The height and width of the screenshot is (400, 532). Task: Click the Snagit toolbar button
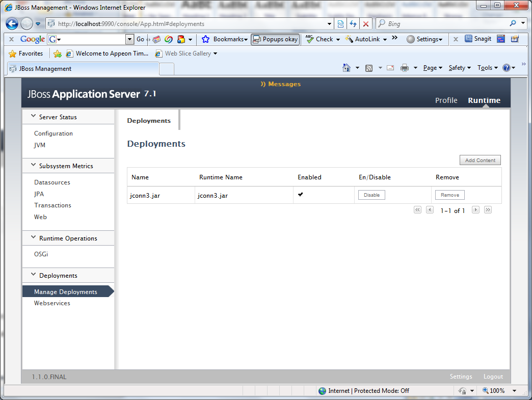(478, 39)
